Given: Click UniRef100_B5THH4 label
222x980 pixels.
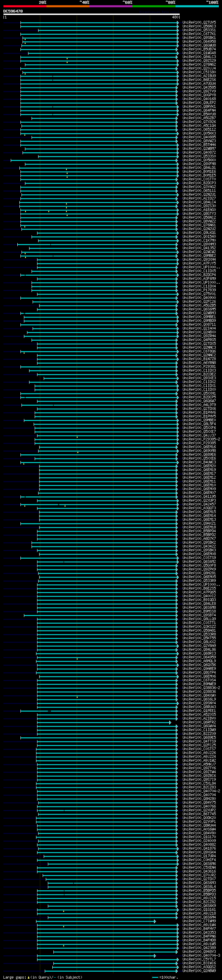Looking at the screenshot, I should tap(199, 145).
